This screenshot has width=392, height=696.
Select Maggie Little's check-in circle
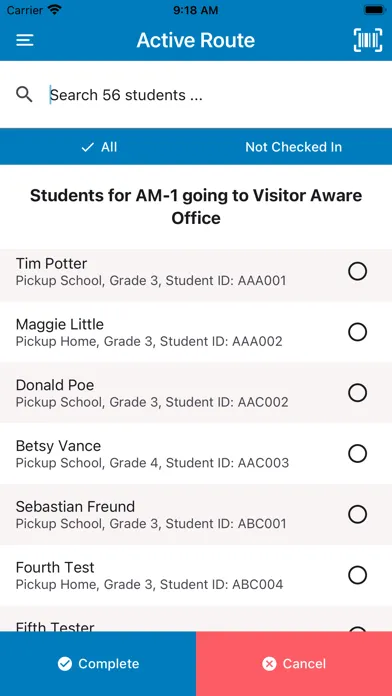pyautogui.click(x=357, y=332)
